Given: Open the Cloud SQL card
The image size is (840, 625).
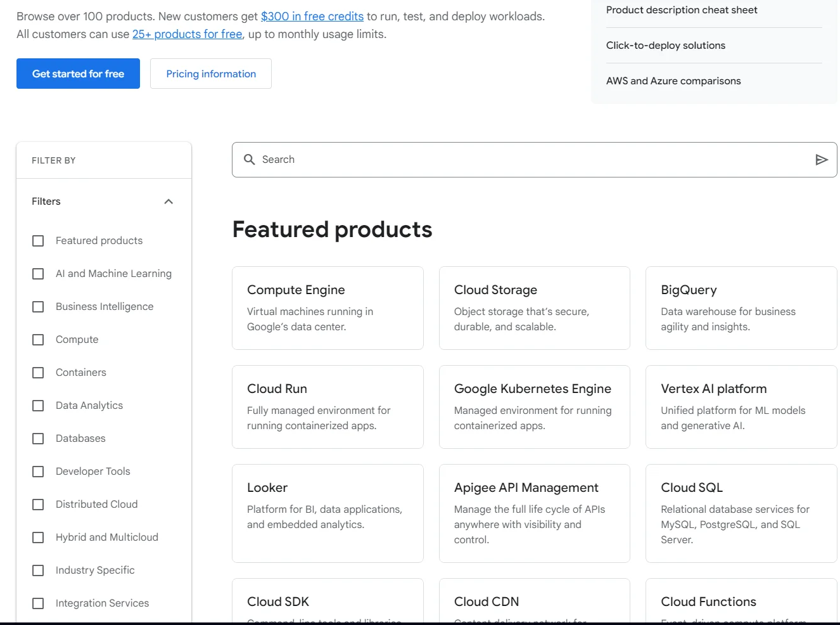Looking at the screenshot, I should [741, 513].
